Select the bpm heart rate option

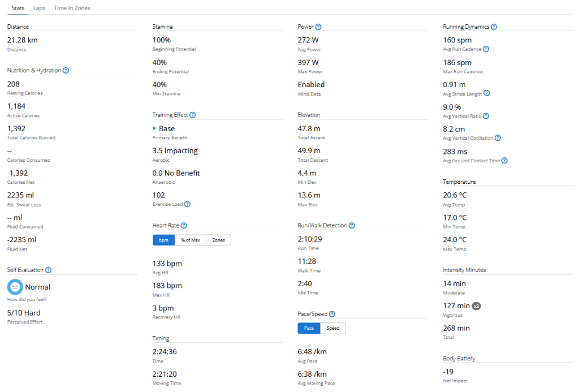(163, 240)
